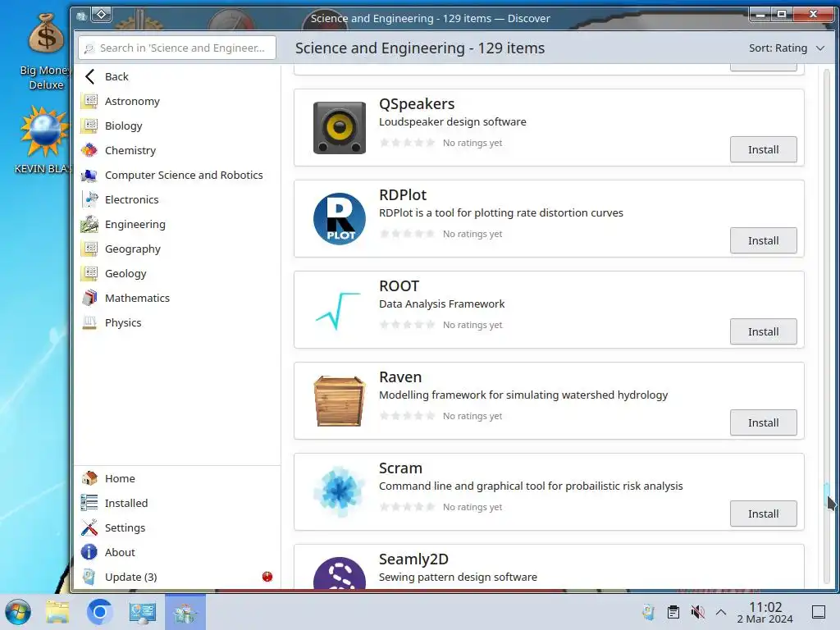
Task: Install RDPlot
Action: (763, 240)
